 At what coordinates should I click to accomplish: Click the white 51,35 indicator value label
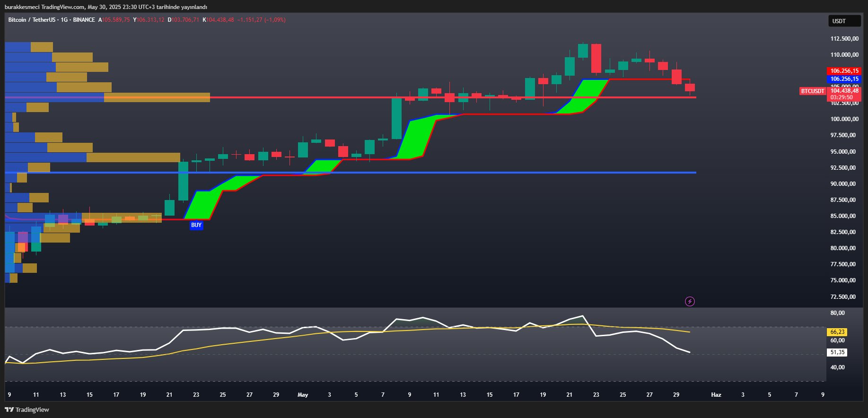click(x=837, y=352)
